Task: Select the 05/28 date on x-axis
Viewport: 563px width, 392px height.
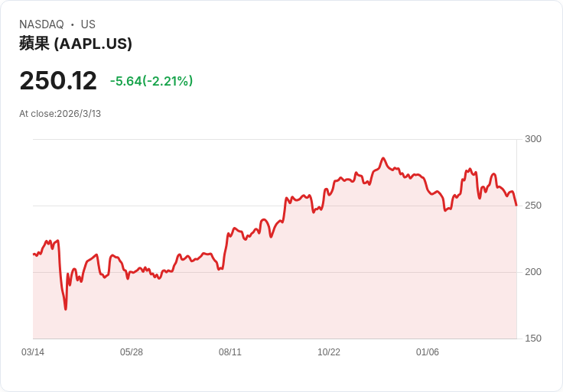Action: pos(132,352)
